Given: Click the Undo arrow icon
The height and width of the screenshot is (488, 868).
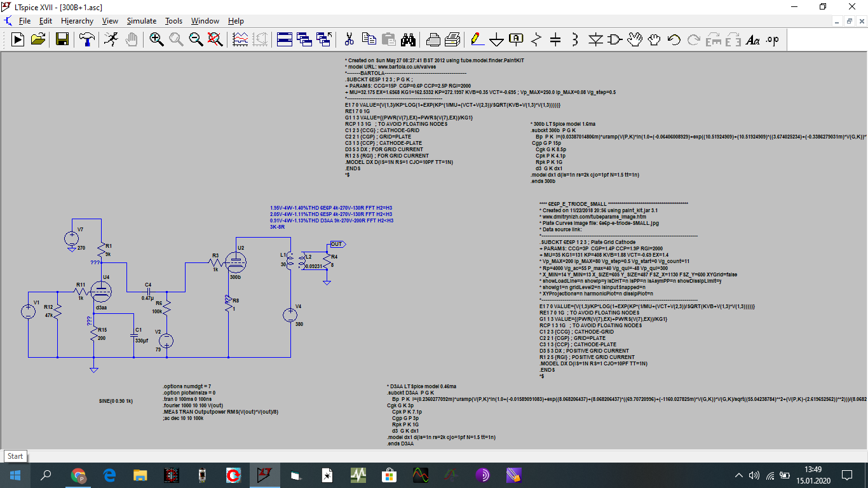Looking at the screenshot, I should point(674,39).
